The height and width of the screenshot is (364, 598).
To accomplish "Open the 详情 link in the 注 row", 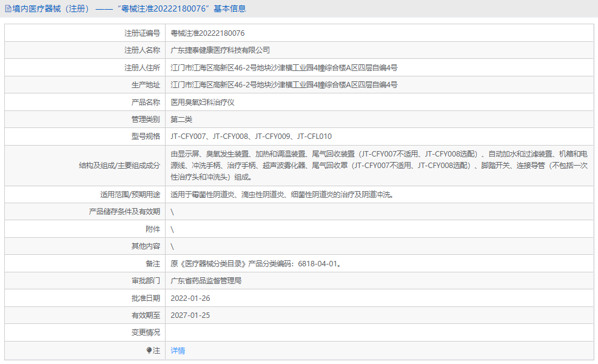I will 178,351.
